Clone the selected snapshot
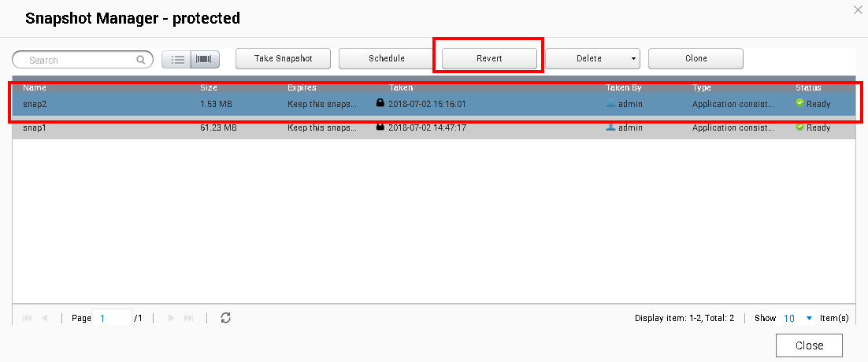This screenshot has width=868, height=362. (x=696, y=59)
